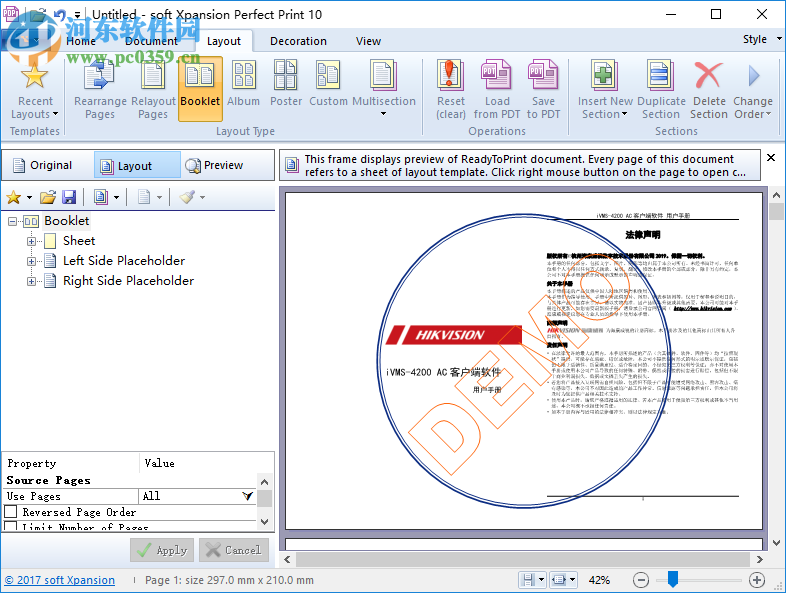
Task: Choose the Booklet layout type
Action: click(x=200, y=89)
